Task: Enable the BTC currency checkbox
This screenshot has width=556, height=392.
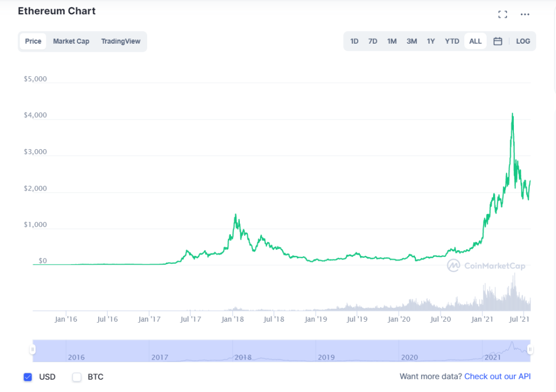Action: pos(77,377)
